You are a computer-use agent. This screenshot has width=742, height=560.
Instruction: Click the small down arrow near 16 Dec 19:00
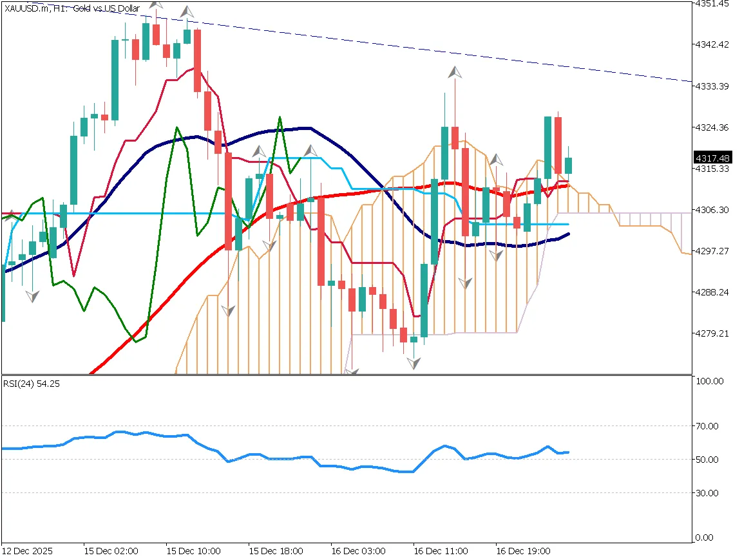tap(496, 254)
